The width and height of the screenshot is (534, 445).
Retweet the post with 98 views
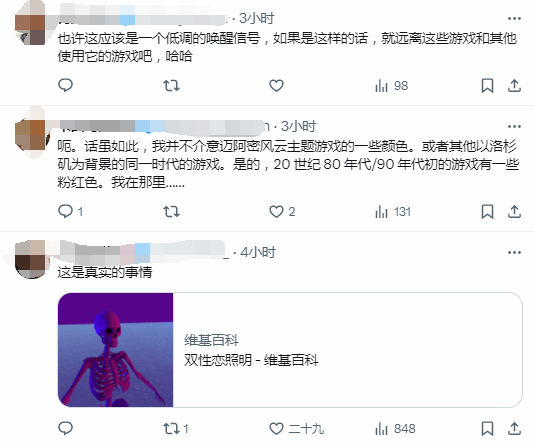(x=171, y=85)
